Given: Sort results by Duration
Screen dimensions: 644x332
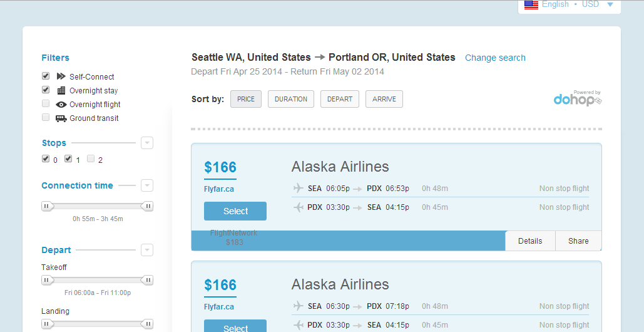Looking at the screenshot, I should click(291, 99).
